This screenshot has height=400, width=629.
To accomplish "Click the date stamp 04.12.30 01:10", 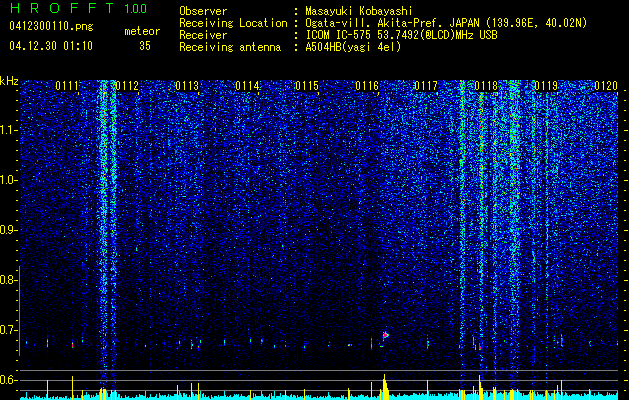I will pos(51,46).
